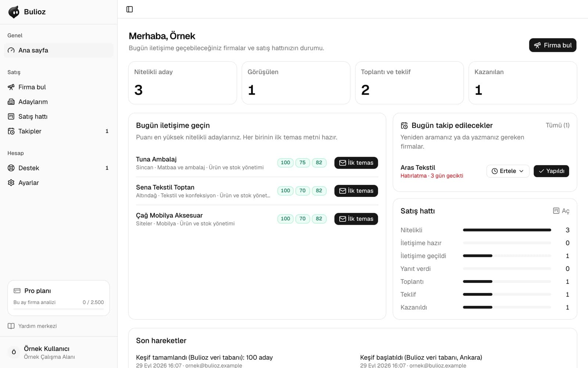
Task: Open Yardım merkezi book icon link
Action: pyautogui.click(x=32, y=326)
